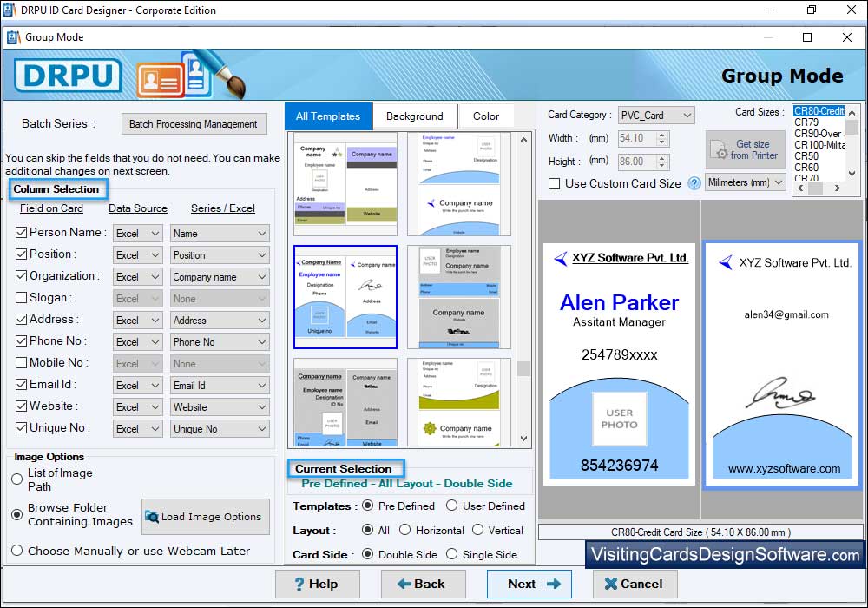Click Load Image Options button

point(206,517)
